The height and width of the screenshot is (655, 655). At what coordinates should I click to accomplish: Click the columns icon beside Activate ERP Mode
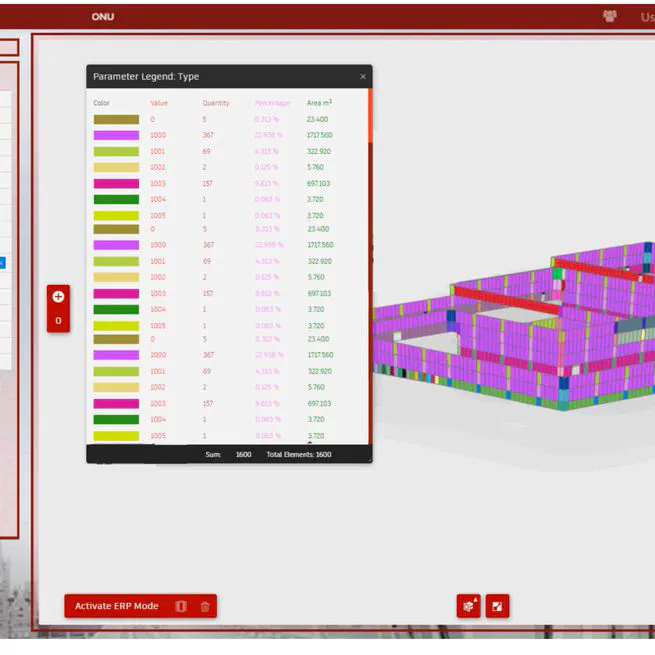(181, 606)
